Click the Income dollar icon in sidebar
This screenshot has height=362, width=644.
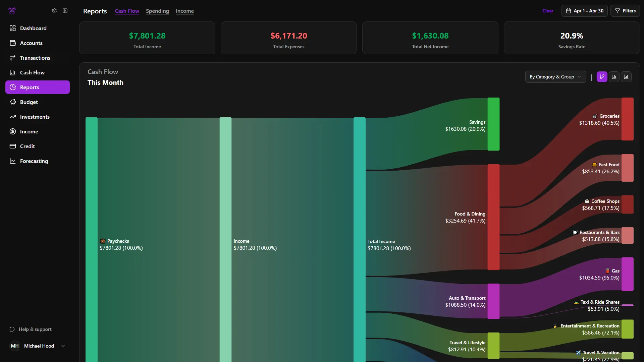coord(13,131)
